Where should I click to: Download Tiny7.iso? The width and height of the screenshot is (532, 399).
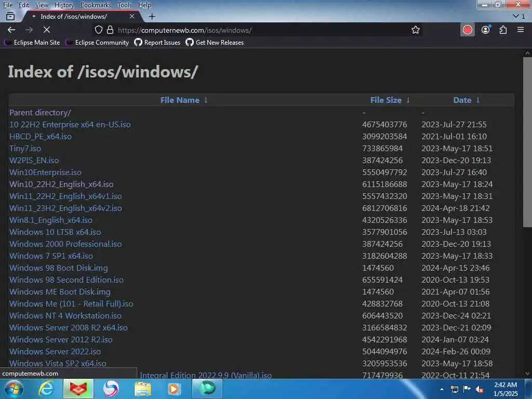tap(25, 148)
